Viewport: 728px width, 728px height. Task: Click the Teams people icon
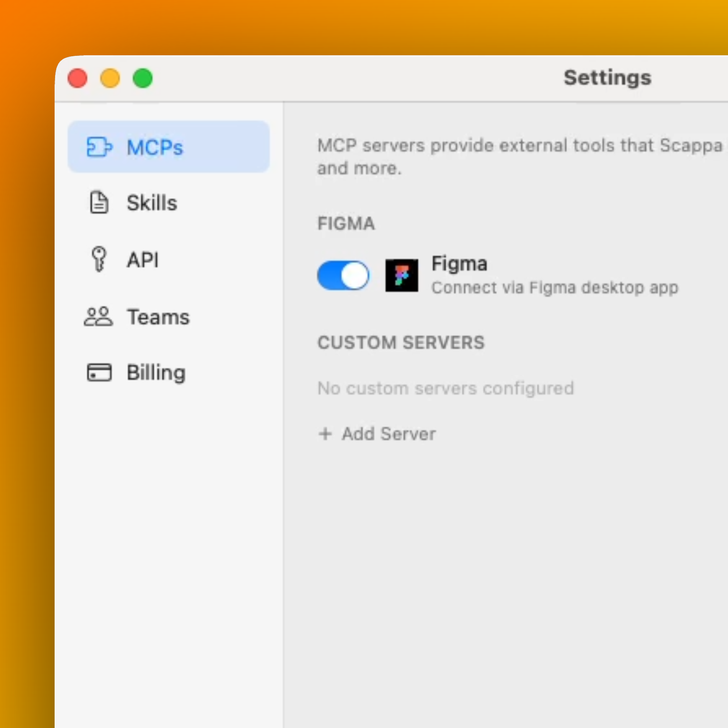point(99,317)
